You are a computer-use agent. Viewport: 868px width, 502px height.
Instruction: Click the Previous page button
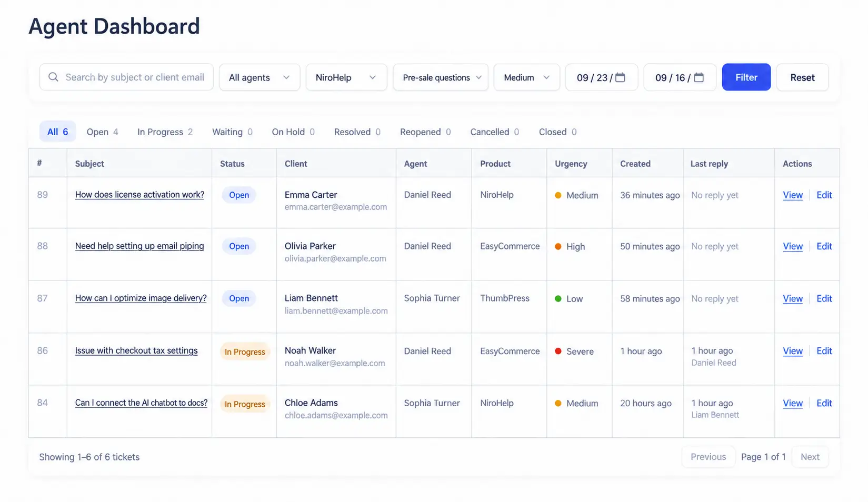click(708, 457)
